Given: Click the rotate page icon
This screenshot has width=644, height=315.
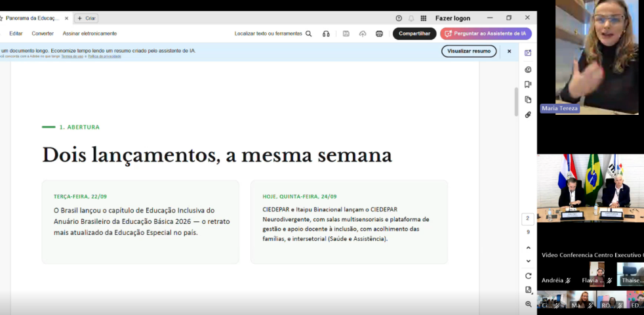Looking at the screenshot, I should click(x=528, y=276).
